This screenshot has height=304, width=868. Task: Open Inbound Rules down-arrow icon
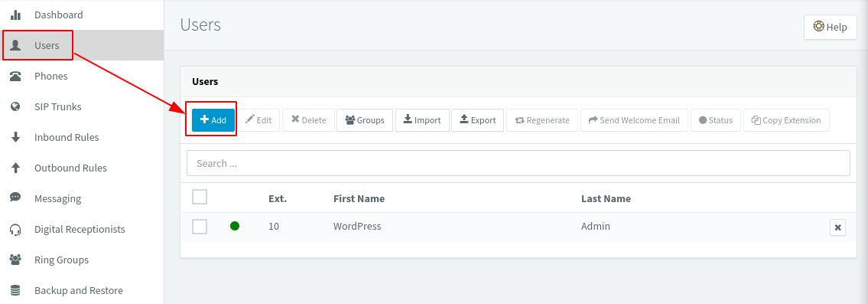[15, 137]
